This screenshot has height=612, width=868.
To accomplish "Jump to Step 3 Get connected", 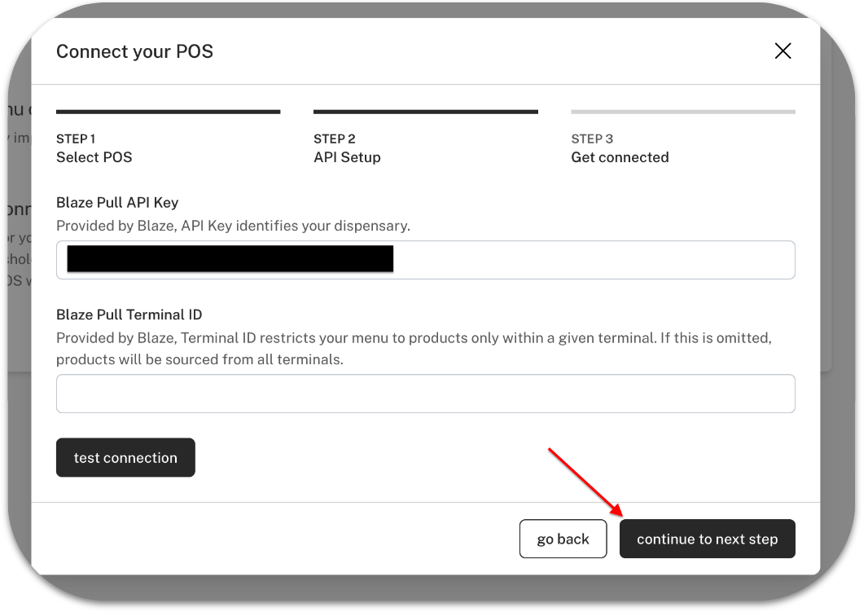I will 620,149.
